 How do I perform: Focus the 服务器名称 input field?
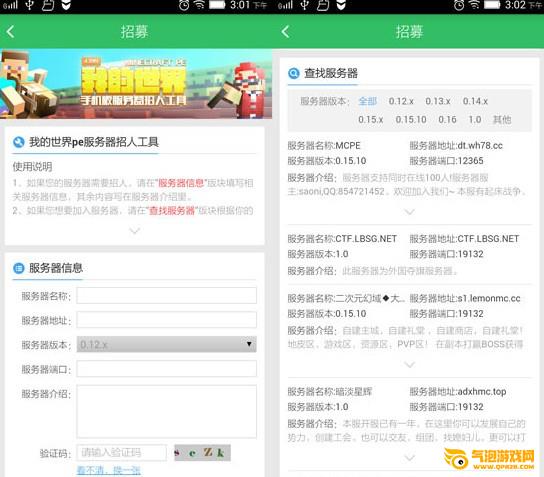pyautogui.click(x=167, y=296)
